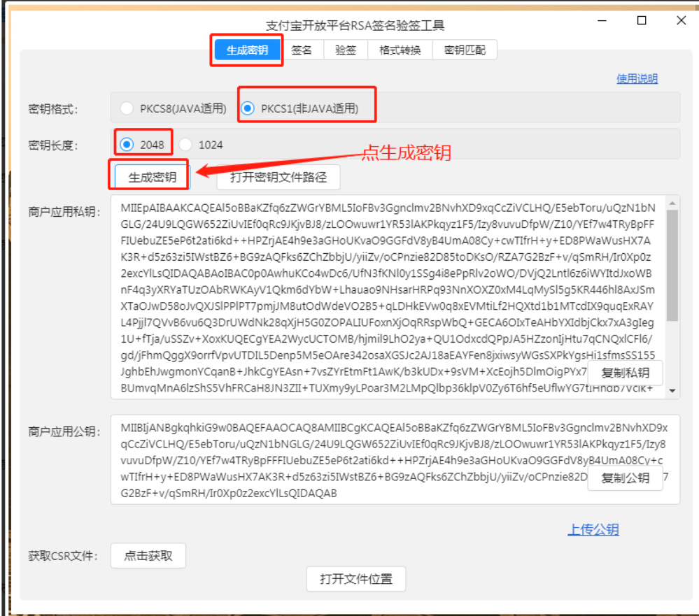This screenshot has width=699, height=616.
Task: Open the 签名 tab
Action: coord(302,50)
